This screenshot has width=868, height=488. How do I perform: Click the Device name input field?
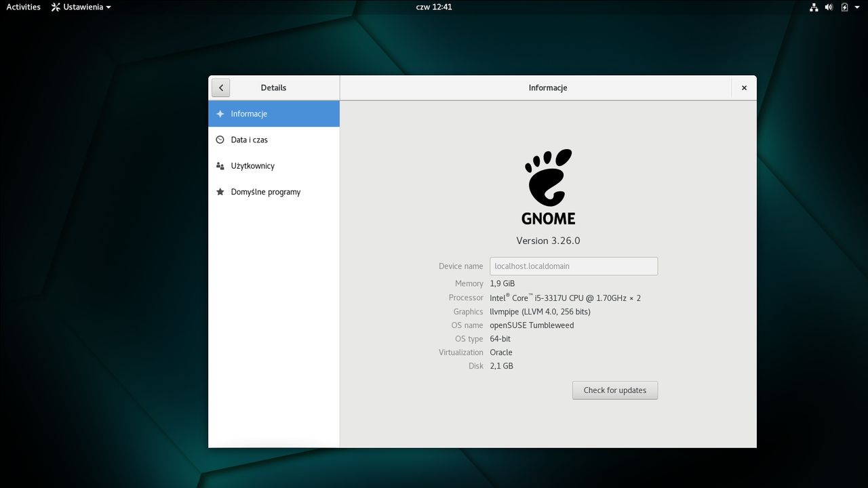(x=574, y=266)
